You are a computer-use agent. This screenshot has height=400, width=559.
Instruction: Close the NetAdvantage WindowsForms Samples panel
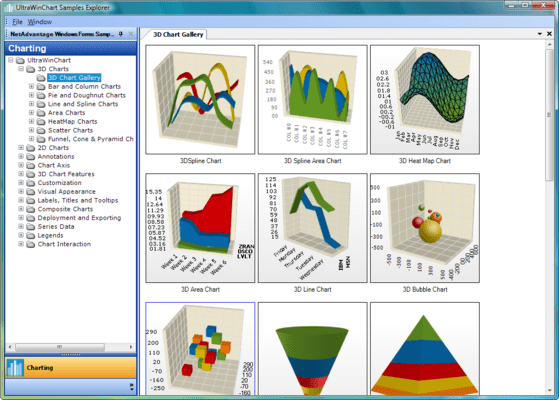131,34
